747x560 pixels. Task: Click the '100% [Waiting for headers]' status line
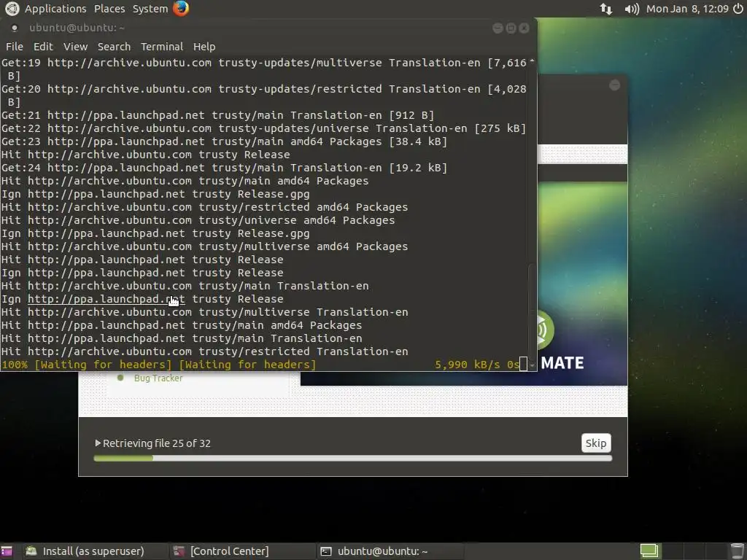point(158,365)
